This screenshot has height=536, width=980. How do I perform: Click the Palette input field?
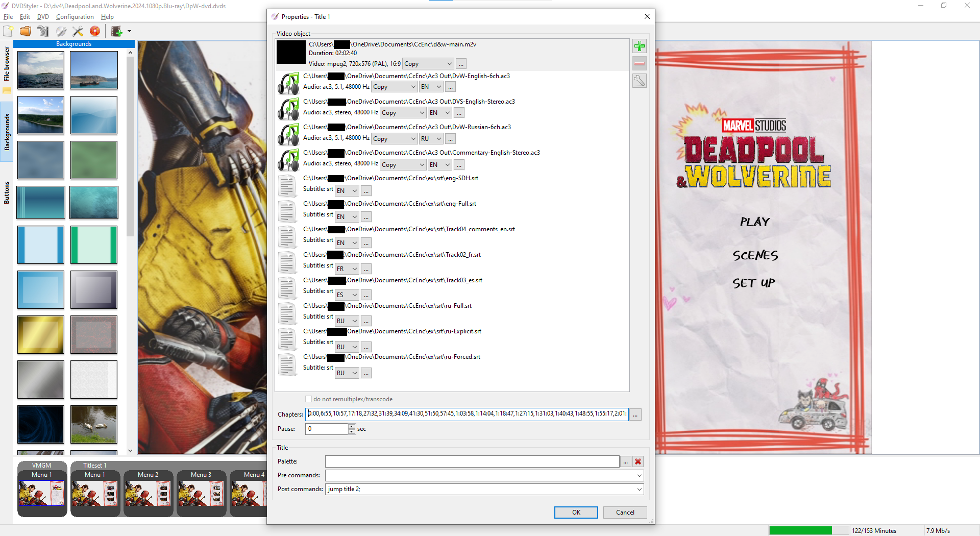(x=472, y=461)
